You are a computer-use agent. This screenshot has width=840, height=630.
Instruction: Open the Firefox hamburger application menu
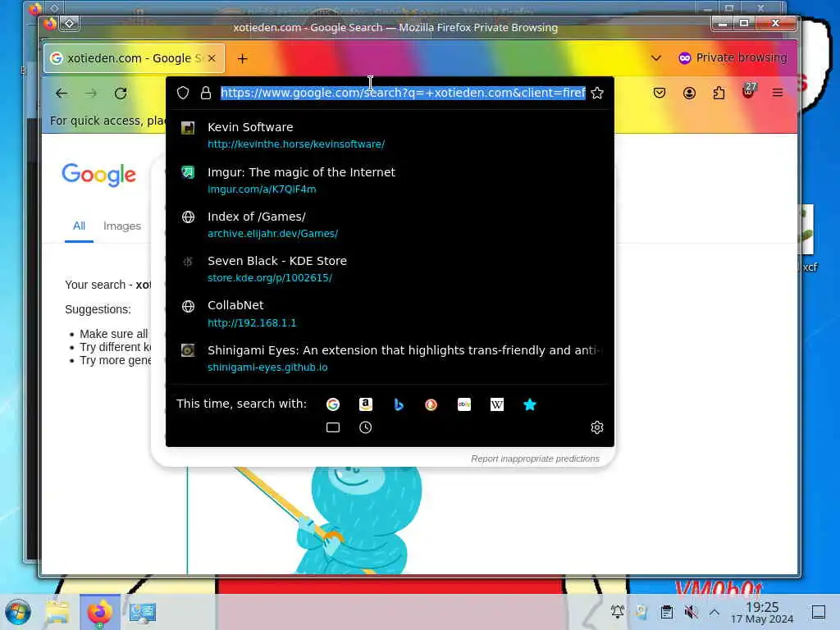coord(778,94)
